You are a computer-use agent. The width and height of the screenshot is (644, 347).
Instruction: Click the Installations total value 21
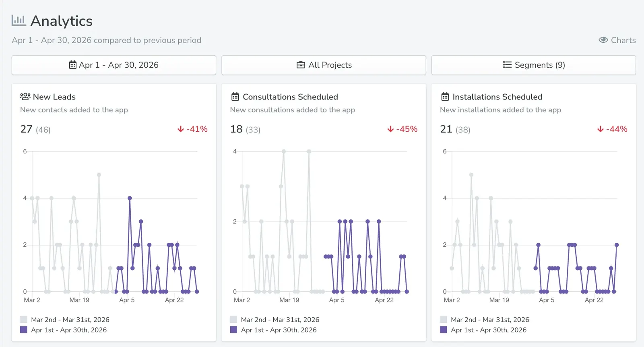coord(446,129)
